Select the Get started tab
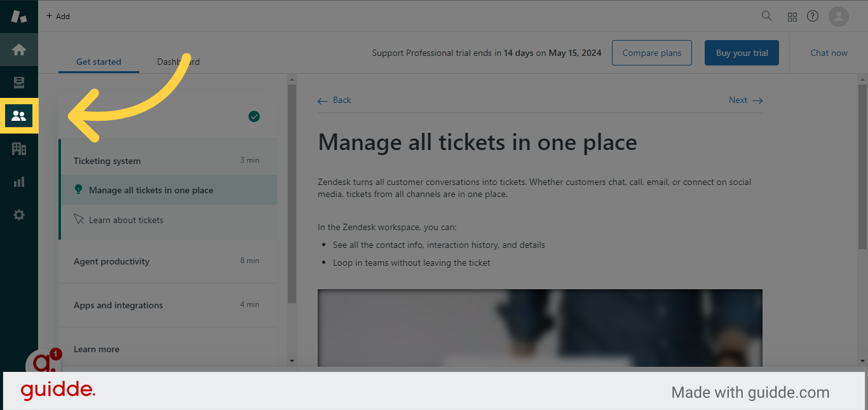This screenshot has width=868, height=410. 98,62
